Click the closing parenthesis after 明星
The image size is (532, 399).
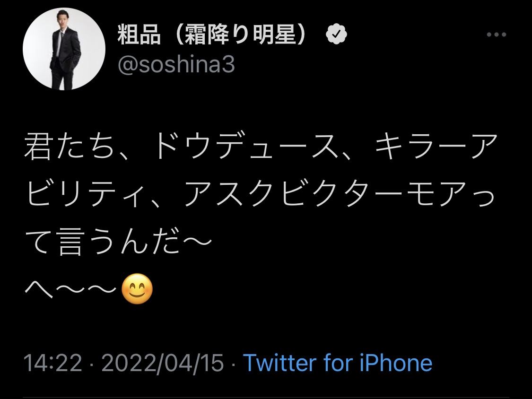[307, 35]
